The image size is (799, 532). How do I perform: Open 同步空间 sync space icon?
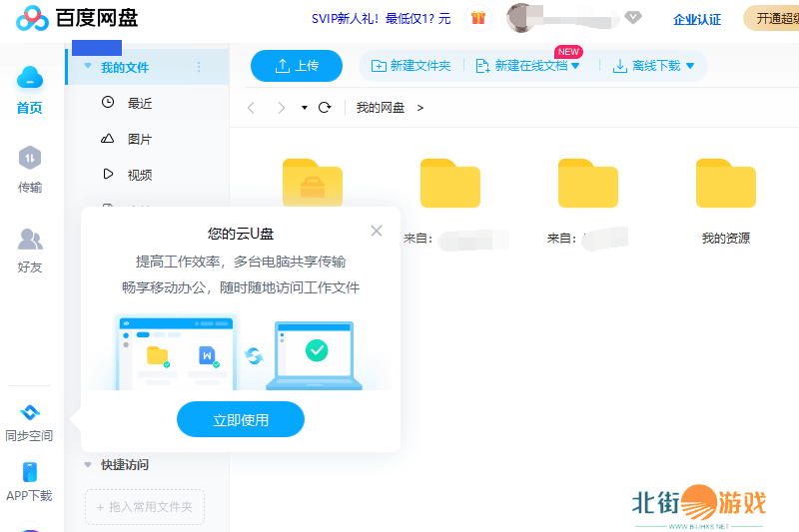tap(30, 412)
